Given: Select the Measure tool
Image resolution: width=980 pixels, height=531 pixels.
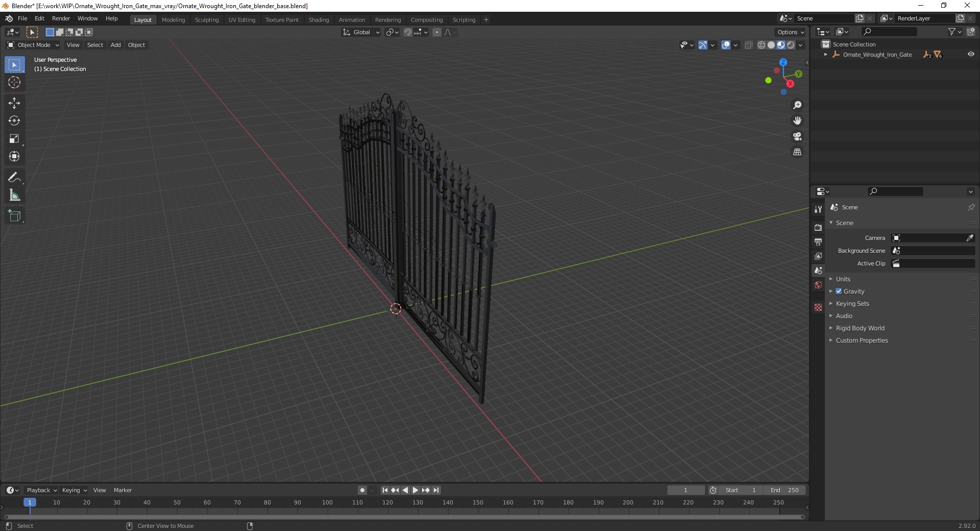Looking at the screenshot, I should click(x=14, y=195).
